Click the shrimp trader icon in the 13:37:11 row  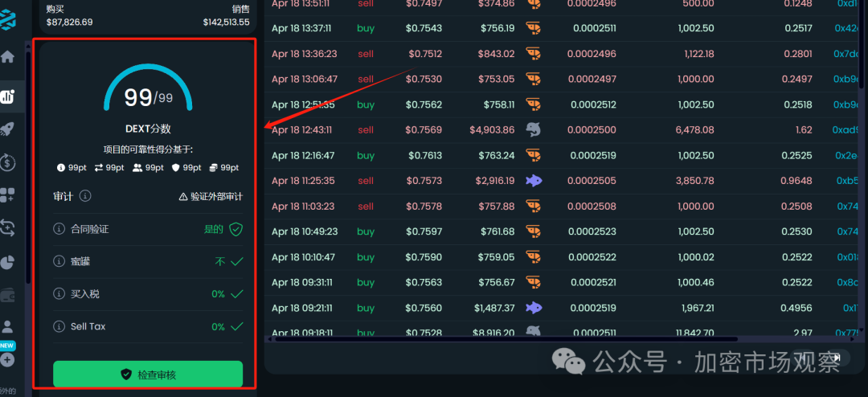click(x=533, y=28)
